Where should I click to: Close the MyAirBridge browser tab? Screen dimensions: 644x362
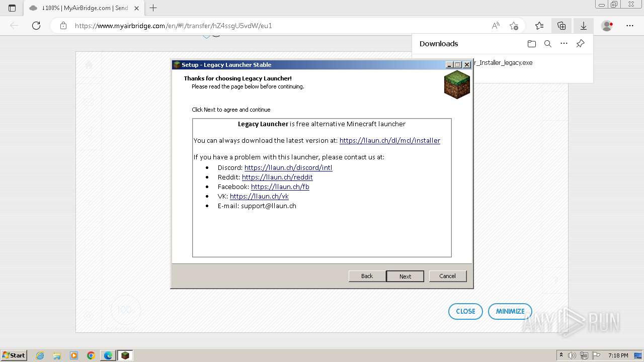pos(136,8)
